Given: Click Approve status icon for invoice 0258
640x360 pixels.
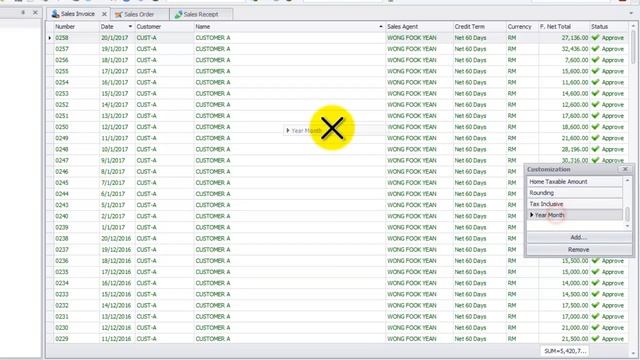Looking at the screenshot, I should click(x=596, y=38).
